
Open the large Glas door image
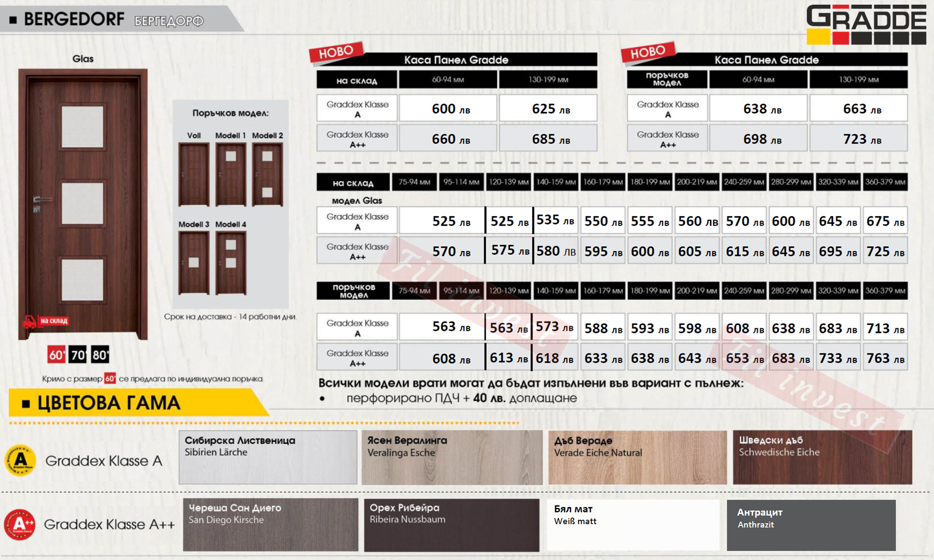[83, 204]
